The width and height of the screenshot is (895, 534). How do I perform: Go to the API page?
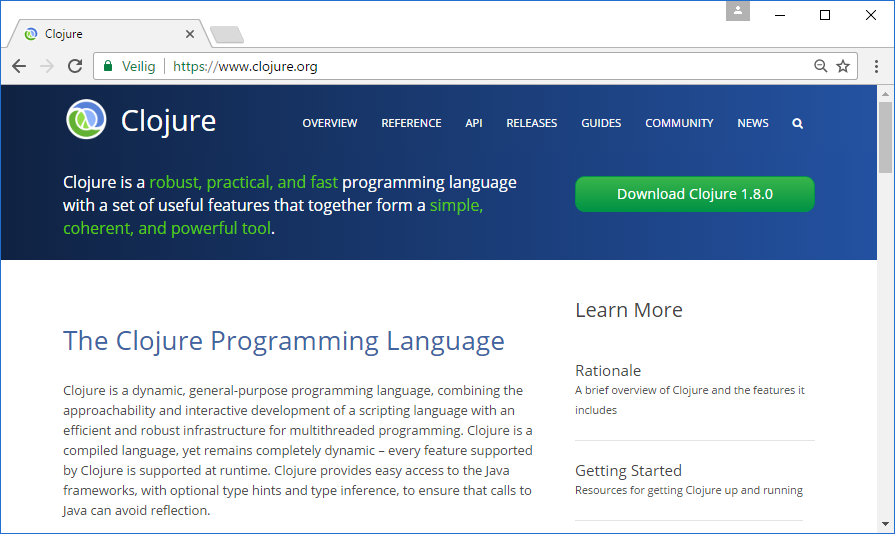[474, 123]
